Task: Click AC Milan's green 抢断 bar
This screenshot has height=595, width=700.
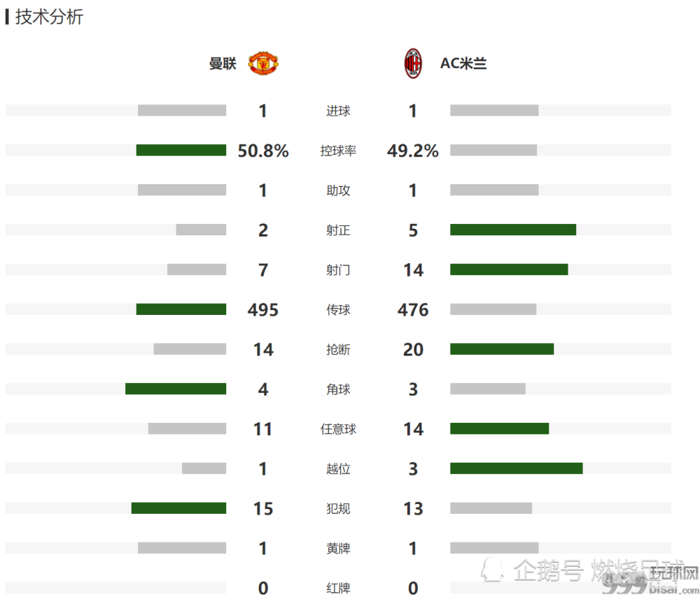Action: click(x=502, y=349)
